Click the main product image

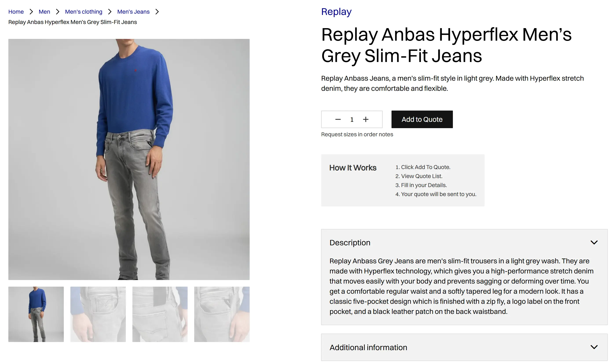[x=129, y=159]
